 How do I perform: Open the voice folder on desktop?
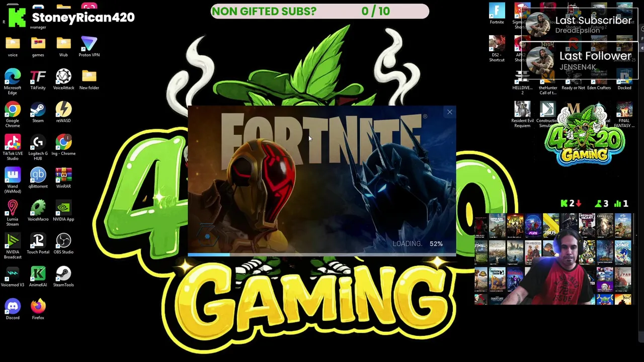pyautogui.click(x=13, y=47)
